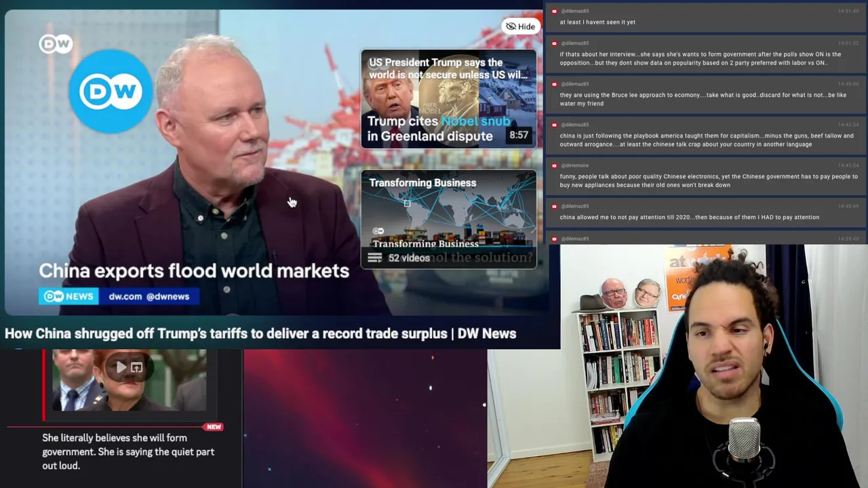Select the chat message about the playbook america taught

tap(705, 136)
